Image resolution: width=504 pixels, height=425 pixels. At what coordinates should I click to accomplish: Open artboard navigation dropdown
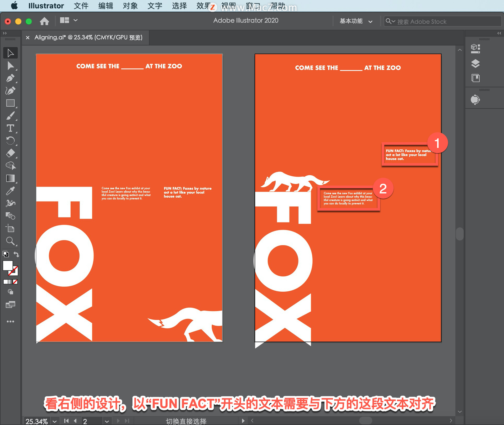tap(107, 421)
